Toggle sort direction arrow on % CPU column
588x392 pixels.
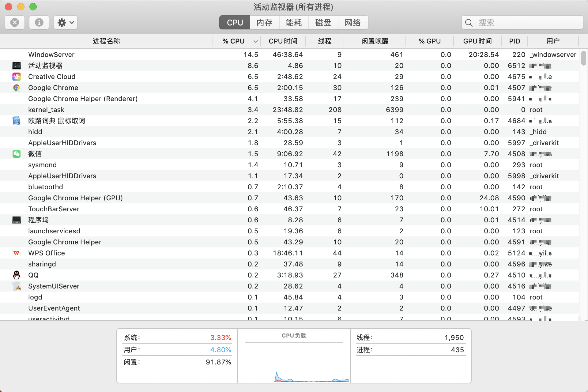pos(255,41)
